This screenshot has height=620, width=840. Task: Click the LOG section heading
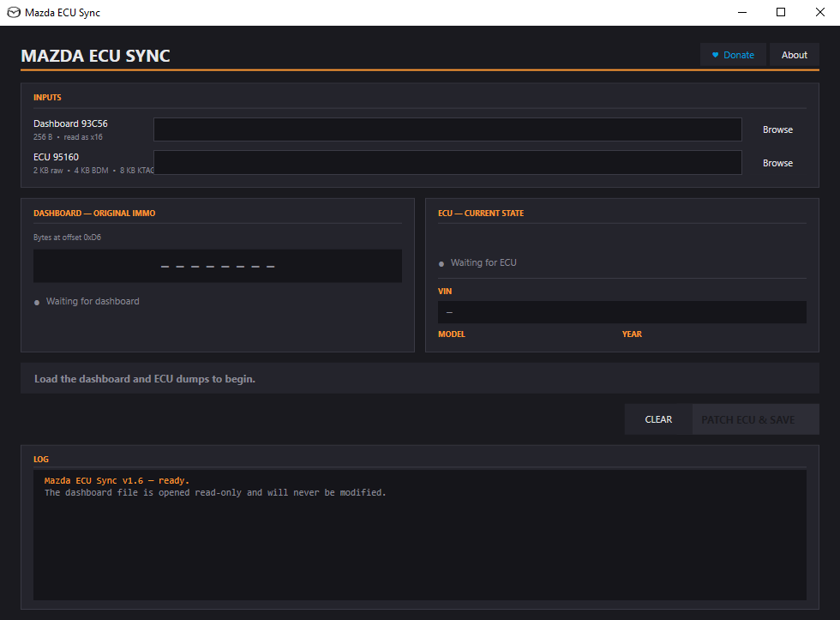[41, 460]
